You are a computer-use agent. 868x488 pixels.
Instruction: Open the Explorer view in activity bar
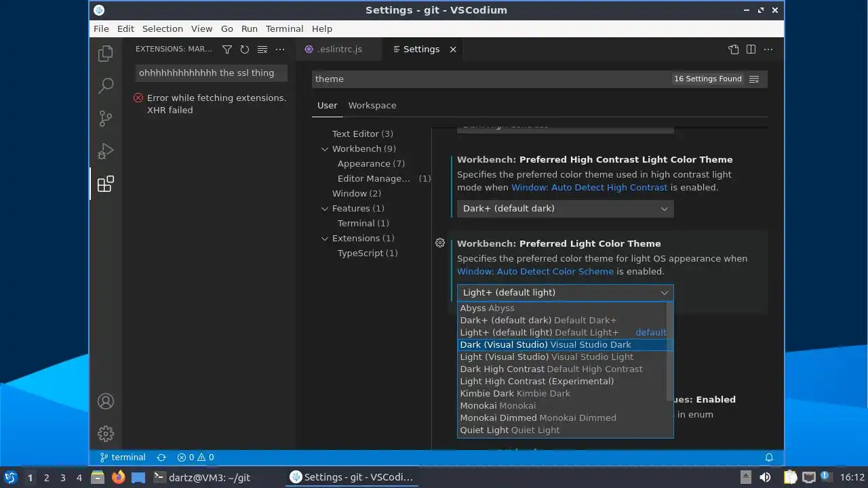105,54
